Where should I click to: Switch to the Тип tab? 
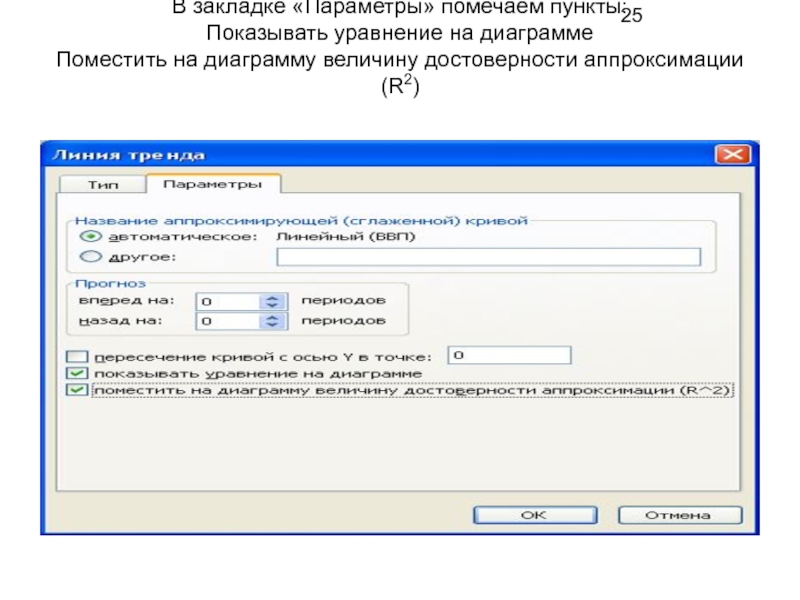coord(102,185)
